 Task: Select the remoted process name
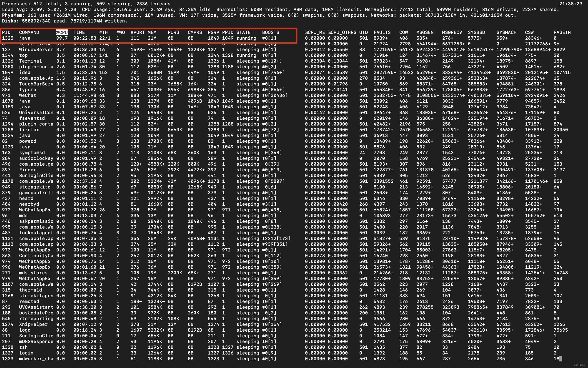click(29, 302)
